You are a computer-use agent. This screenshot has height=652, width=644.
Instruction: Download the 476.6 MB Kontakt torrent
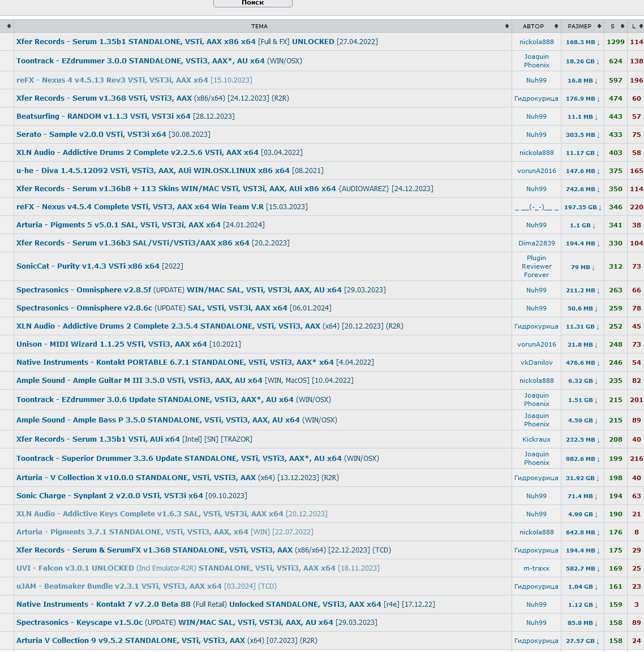[582, 362]
